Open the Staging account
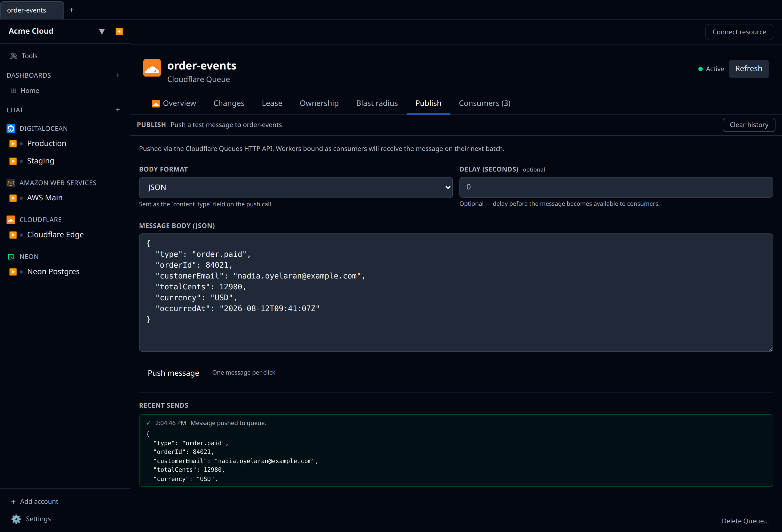Screen dimensions: 782x532 tap(41, 161)
